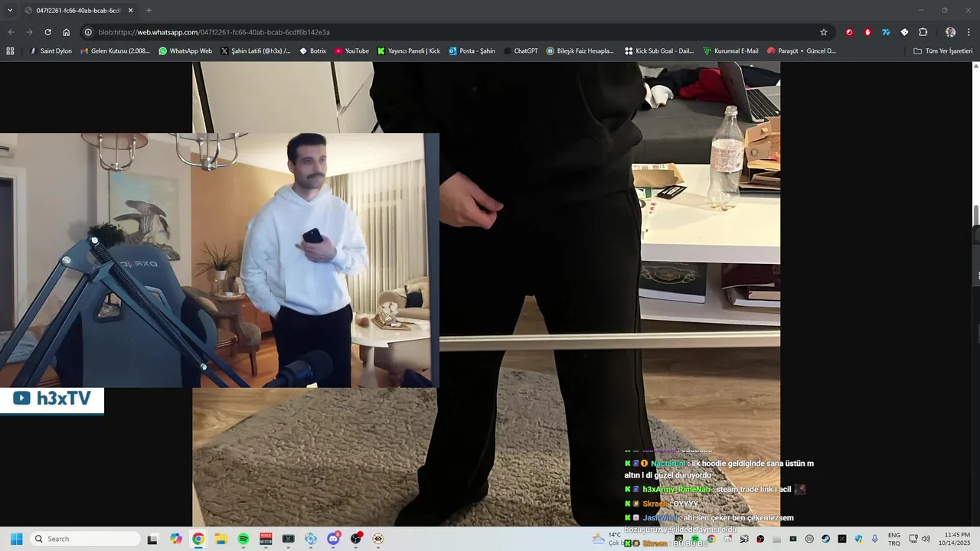The width and height of the screenshot is (980, 551).
Task: Open Task View on the taskbar
Action: 152,539
